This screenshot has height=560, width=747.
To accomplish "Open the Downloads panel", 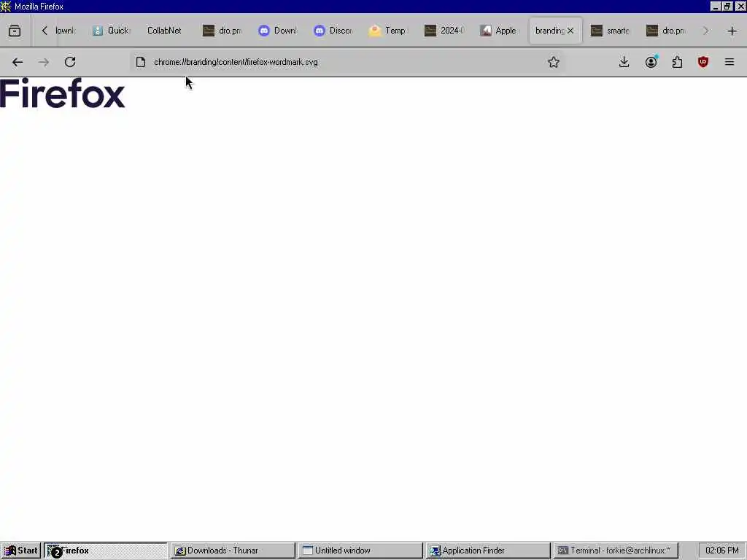I will 624,62.
